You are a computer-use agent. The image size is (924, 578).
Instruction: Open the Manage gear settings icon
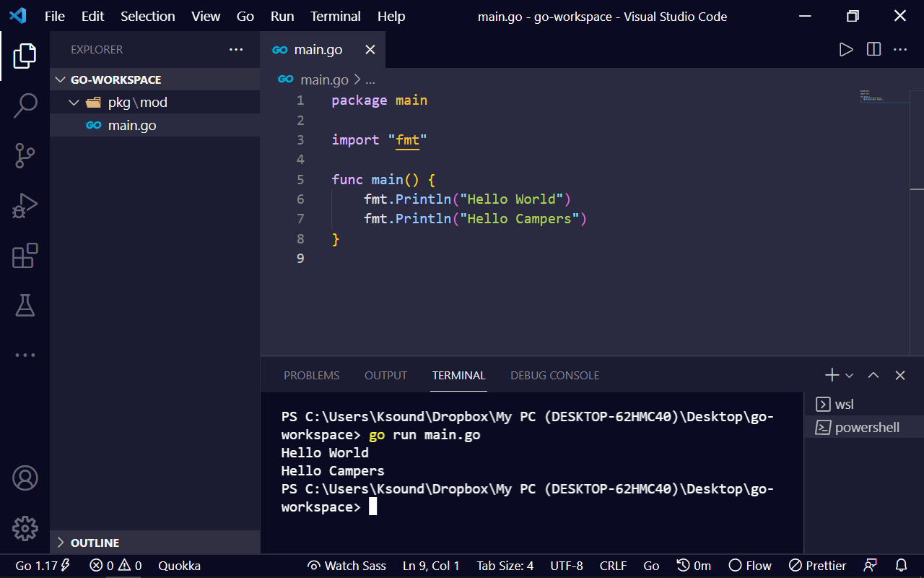click(25, 528)
